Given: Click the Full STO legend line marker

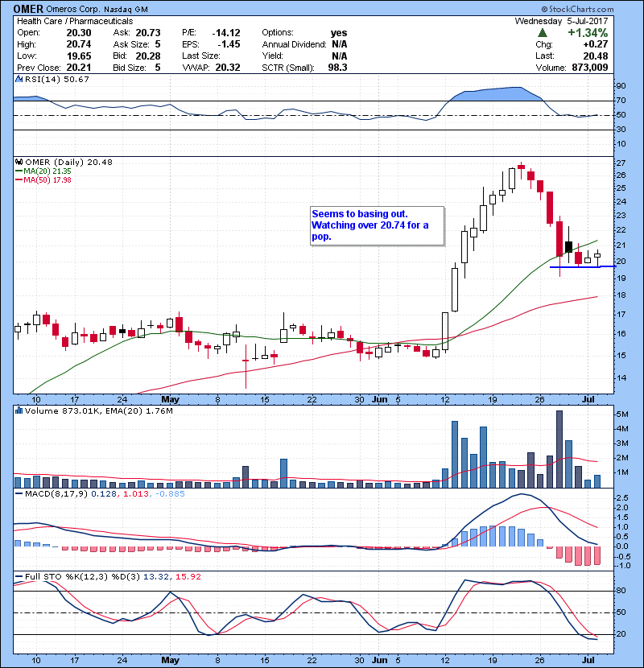Looking at the screenshot, I should [19, 576].
